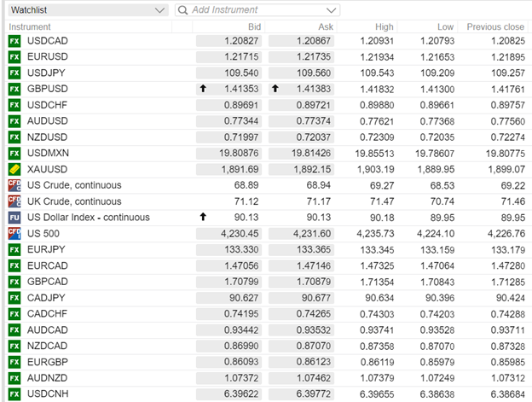The image size is (532, 402).
Task: Click the FX icon beside USDCAD
Action: [14, 41]
